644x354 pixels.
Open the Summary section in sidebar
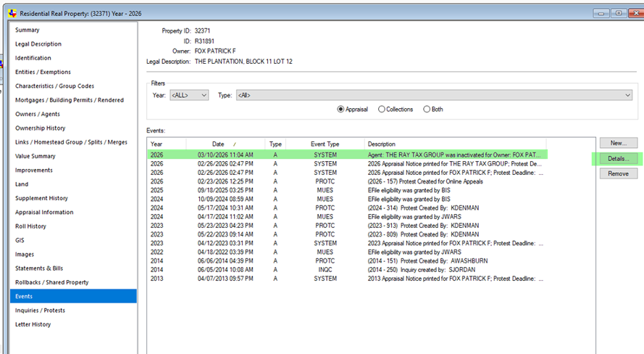coord(28,30)
